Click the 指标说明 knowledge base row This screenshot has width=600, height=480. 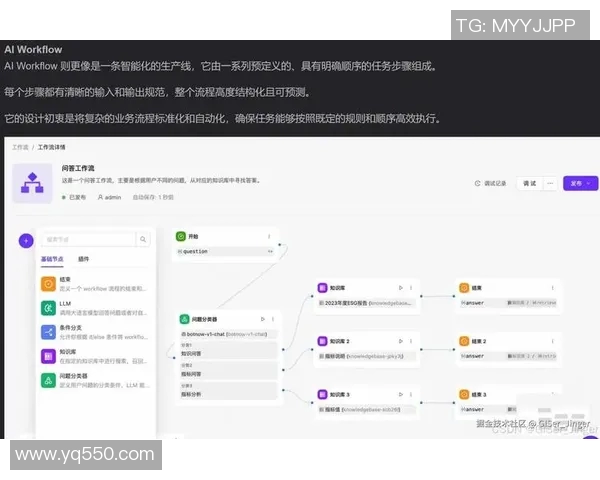(367, 356)
